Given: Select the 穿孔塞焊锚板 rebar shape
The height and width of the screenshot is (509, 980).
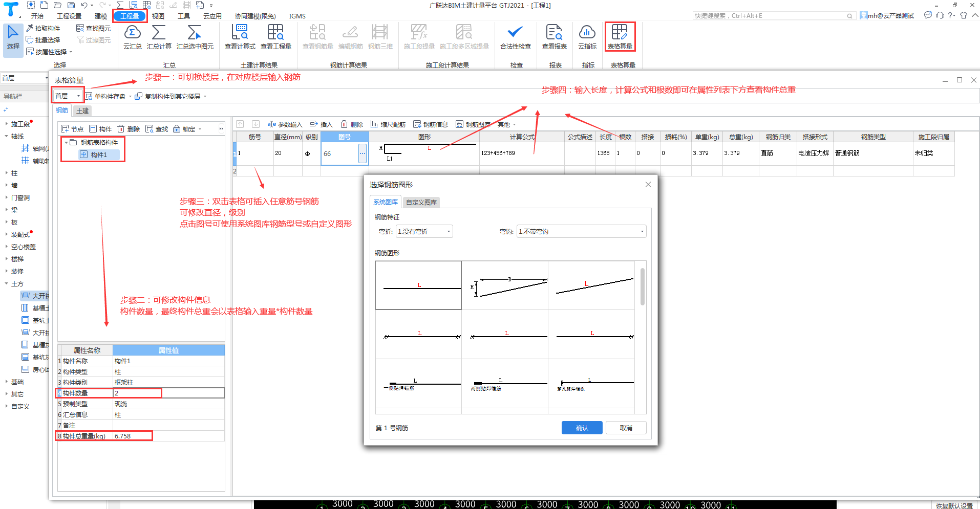Looking at the screenshot, I should coord(591,384).
